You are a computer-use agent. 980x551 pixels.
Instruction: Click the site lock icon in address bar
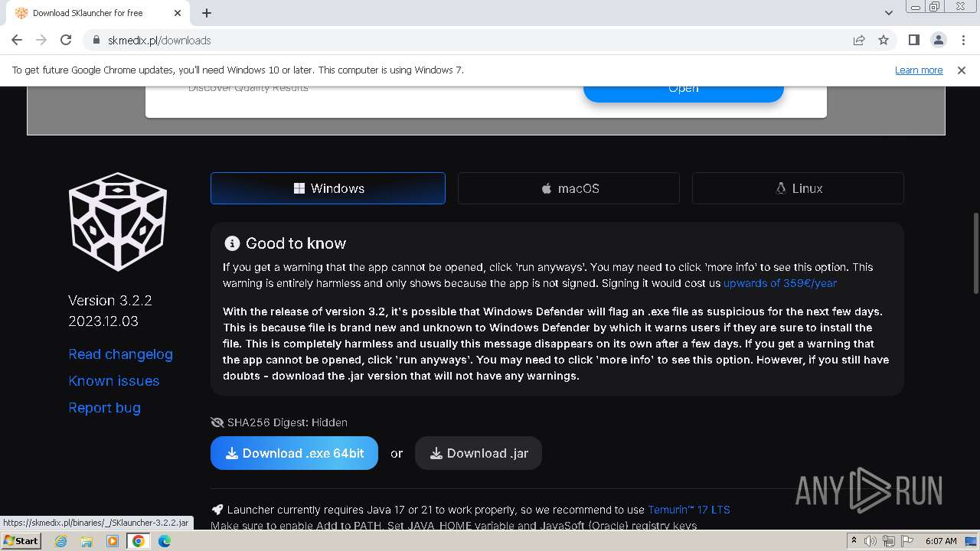click(96, 40)
